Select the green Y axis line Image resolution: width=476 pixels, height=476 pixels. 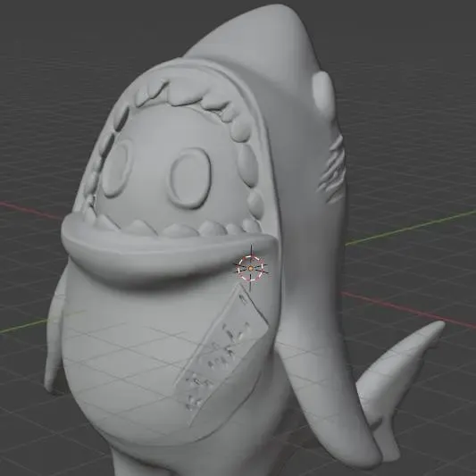[410, 228]
